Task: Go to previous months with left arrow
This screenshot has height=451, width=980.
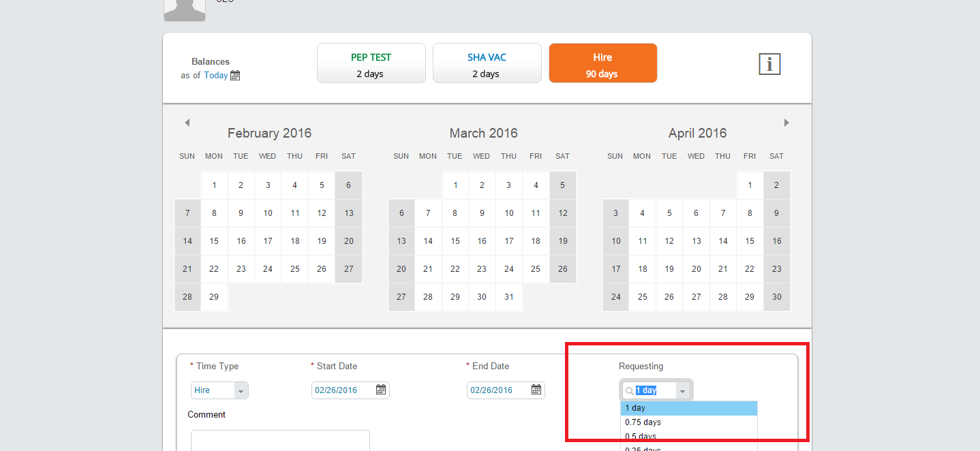Action: (x=187, y=123)
